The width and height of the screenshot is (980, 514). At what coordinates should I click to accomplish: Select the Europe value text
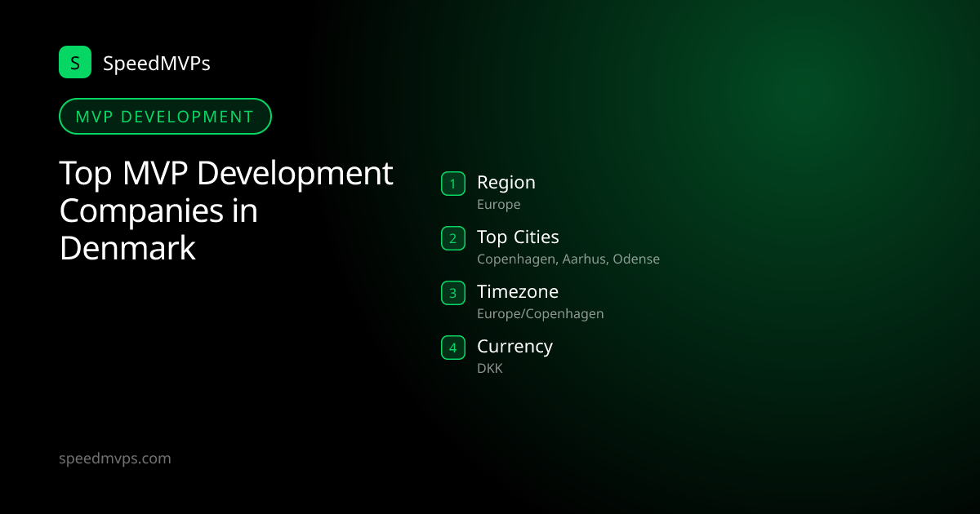(x=499, y=205)
